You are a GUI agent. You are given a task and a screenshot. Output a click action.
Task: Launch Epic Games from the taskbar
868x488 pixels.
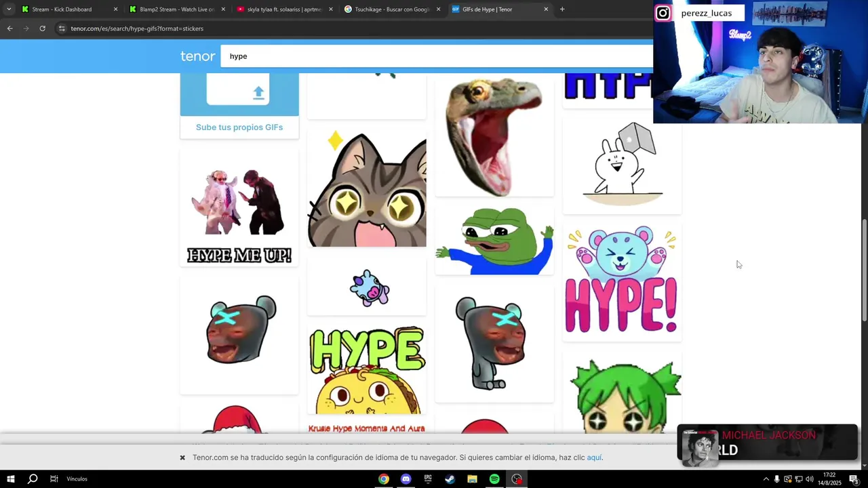pyautogui.click(x=428, y=479)
